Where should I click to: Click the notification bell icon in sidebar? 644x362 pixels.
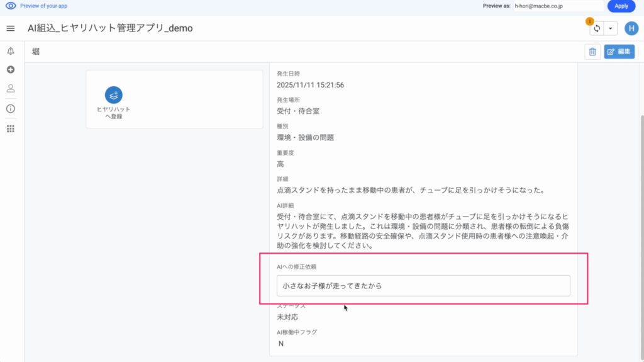[10, 51]
